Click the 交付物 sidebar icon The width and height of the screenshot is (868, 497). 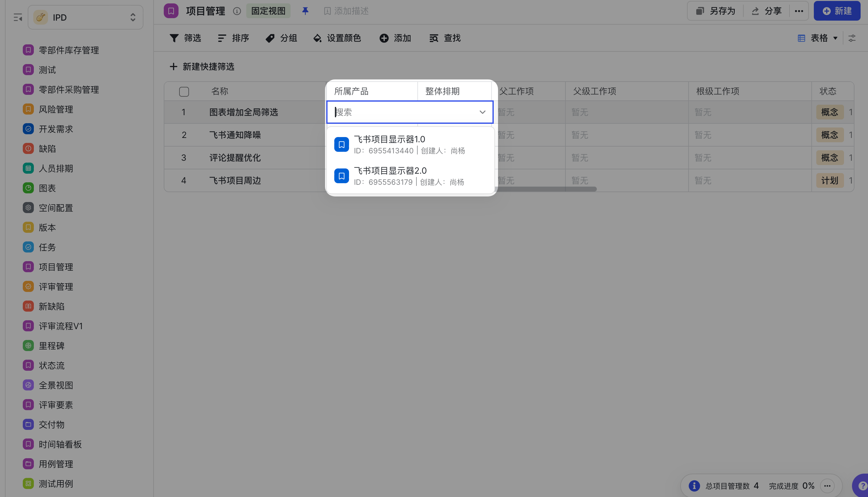(x=28, y=425)
